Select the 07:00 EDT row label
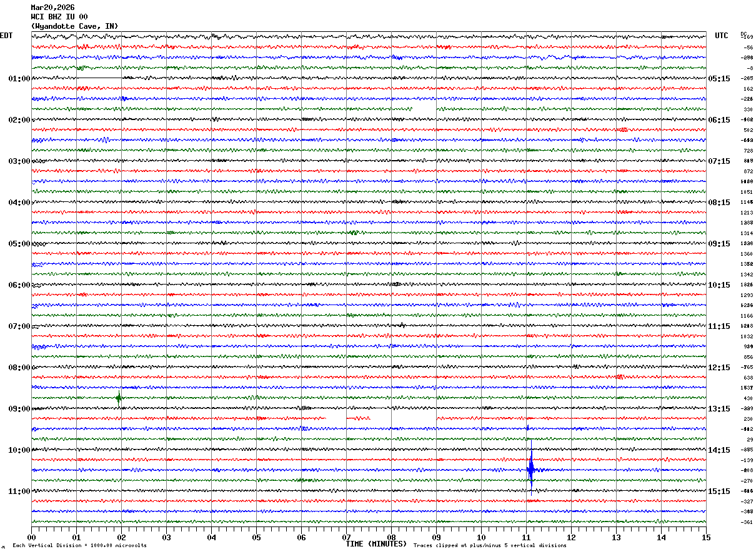Image resolution: width=756 pixels, height=554 pixels. tap(19, 326)
